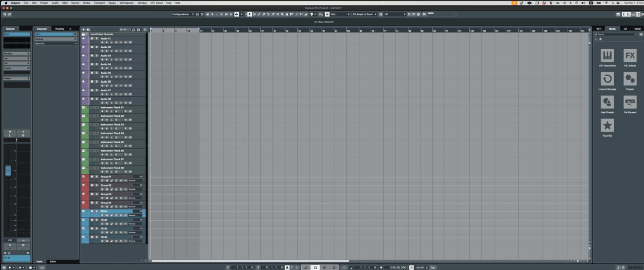Open the MIDI menu
Image resolution: width=644 pixels, height=270 pixels.
coord(65,3)
